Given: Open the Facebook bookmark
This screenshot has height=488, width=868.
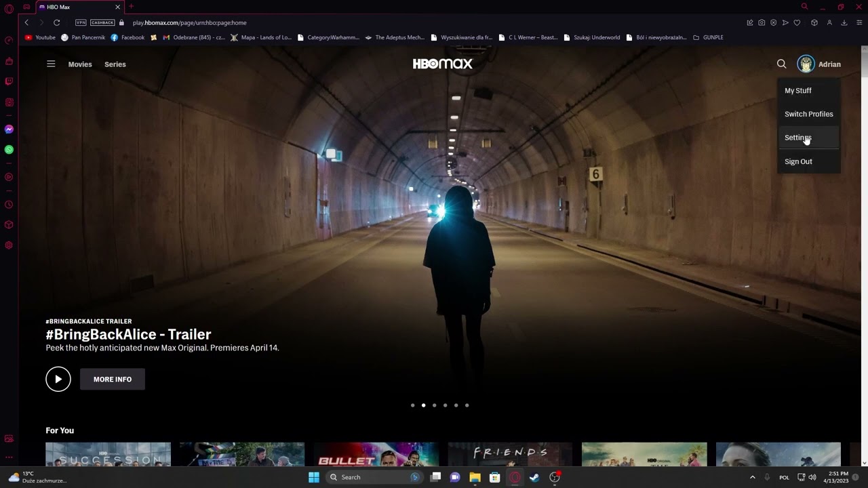Looking at the screenshot, I should [127, 37].
